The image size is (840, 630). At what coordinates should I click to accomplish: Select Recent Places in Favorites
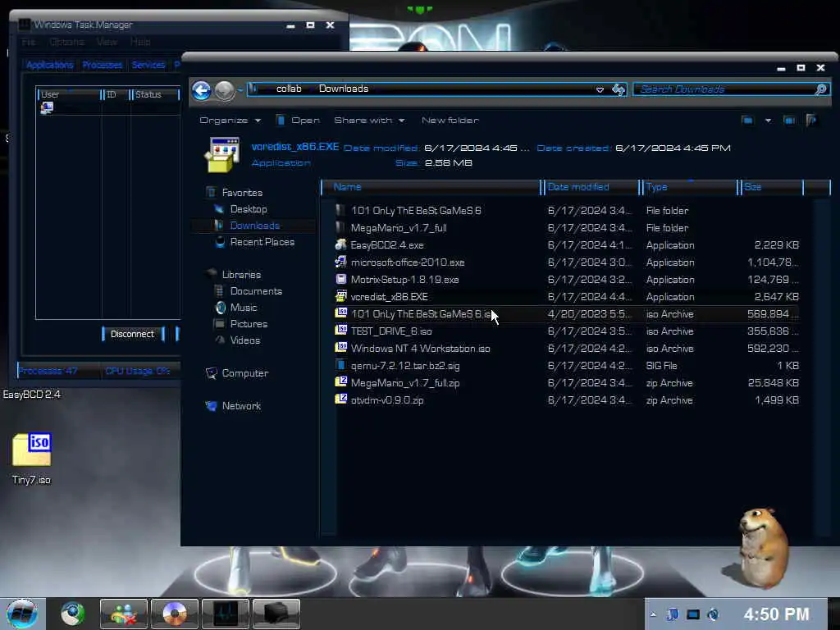tap(262, 242)
